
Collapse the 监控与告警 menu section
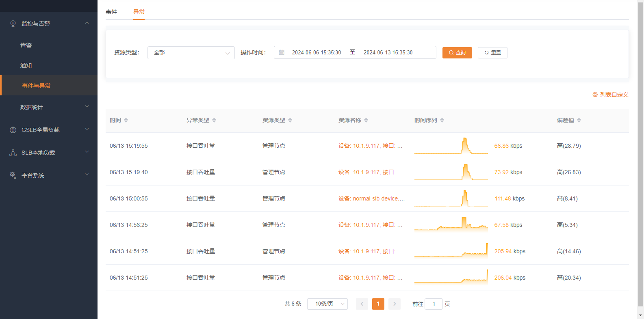click(x=87, y=24)
